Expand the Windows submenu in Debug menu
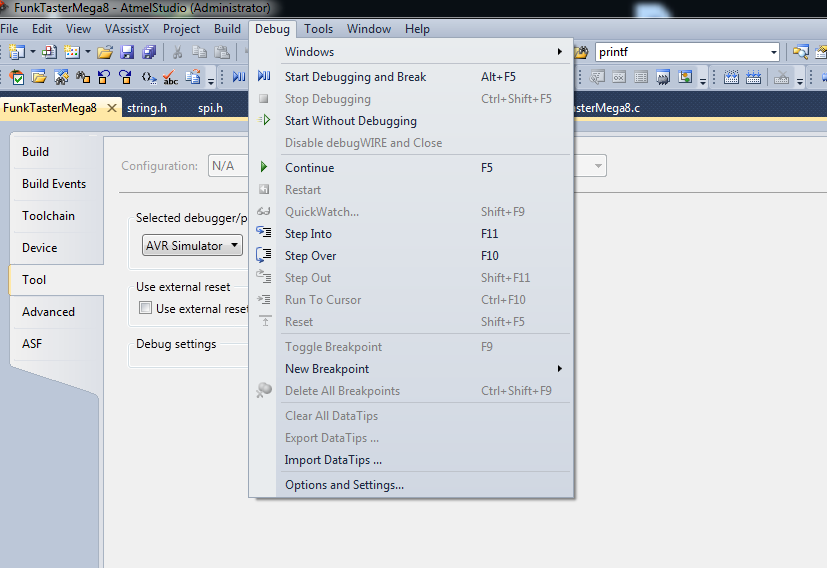The height and width of the screenshot is (568, 827). coord(560,52)
